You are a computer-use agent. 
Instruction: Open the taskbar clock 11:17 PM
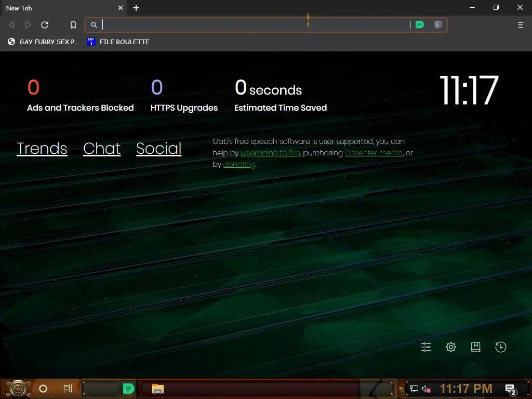tap(466, 389)
